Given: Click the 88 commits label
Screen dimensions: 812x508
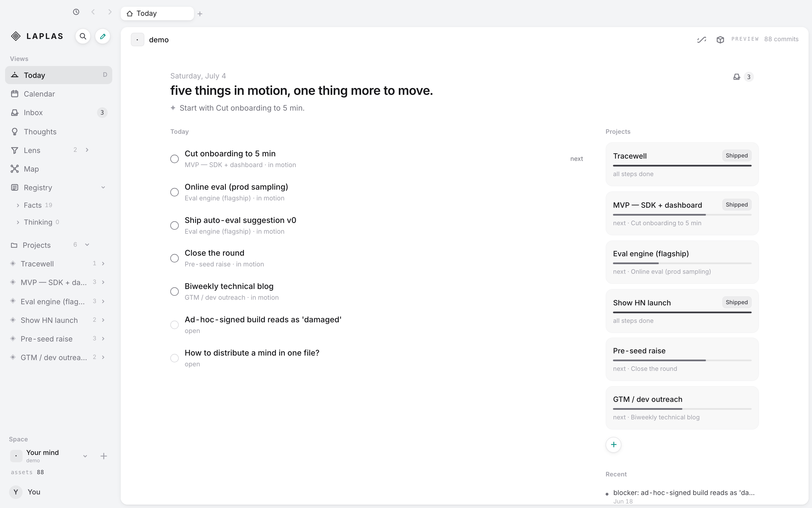Looking at the screenshot, I should [x=781, y=39].
